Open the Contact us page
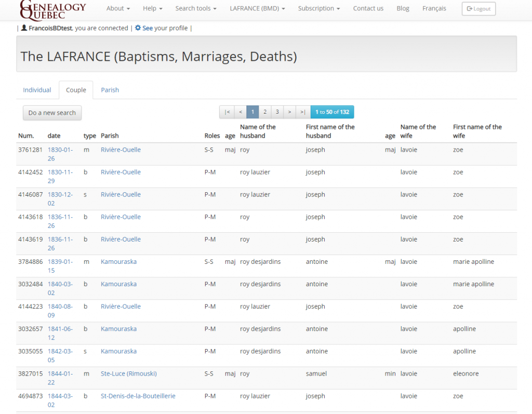Viewport: 532px width, 414px height. [368, 8]
